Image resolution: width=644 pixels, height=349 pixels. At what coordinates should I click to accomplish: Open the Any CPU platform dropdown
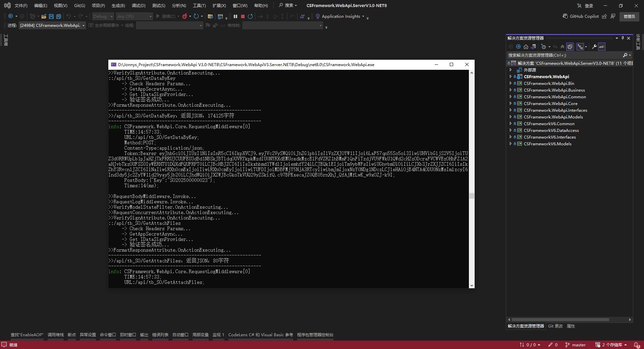click(x=150, y=16)
